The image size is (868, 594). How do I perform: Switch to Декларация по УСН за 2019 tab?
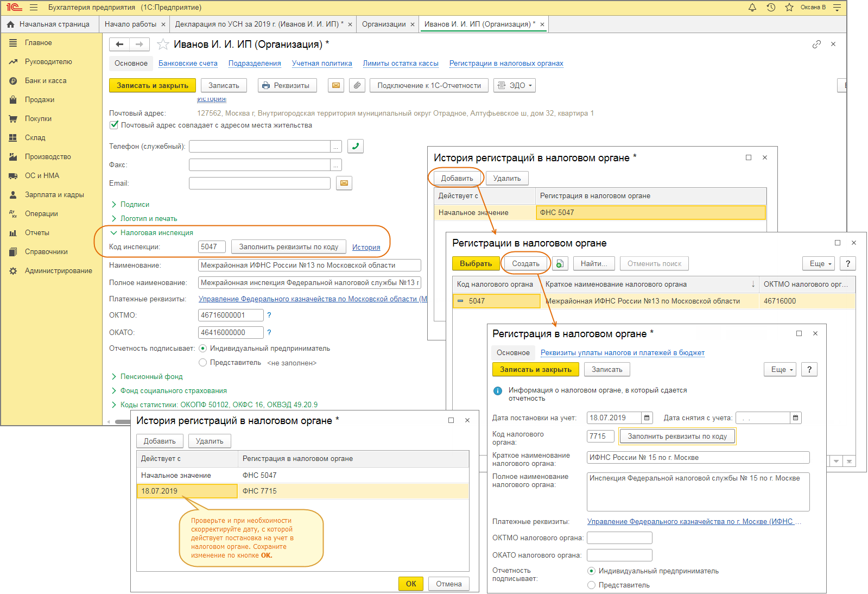tap(259, 24)
